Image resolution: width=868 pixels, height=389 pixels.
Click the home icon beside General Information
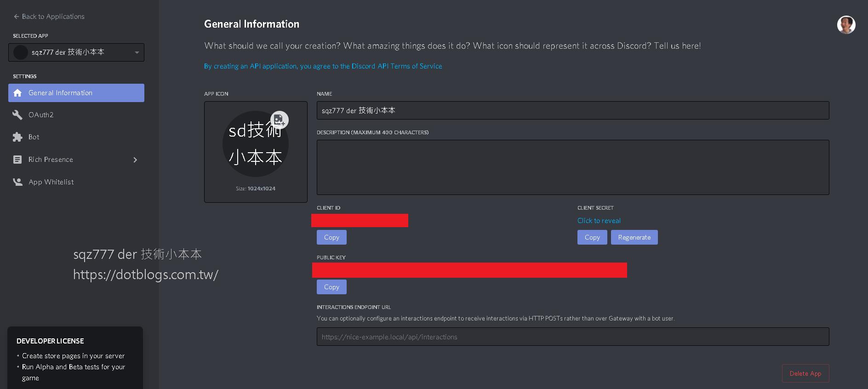(x=17, y=93)
